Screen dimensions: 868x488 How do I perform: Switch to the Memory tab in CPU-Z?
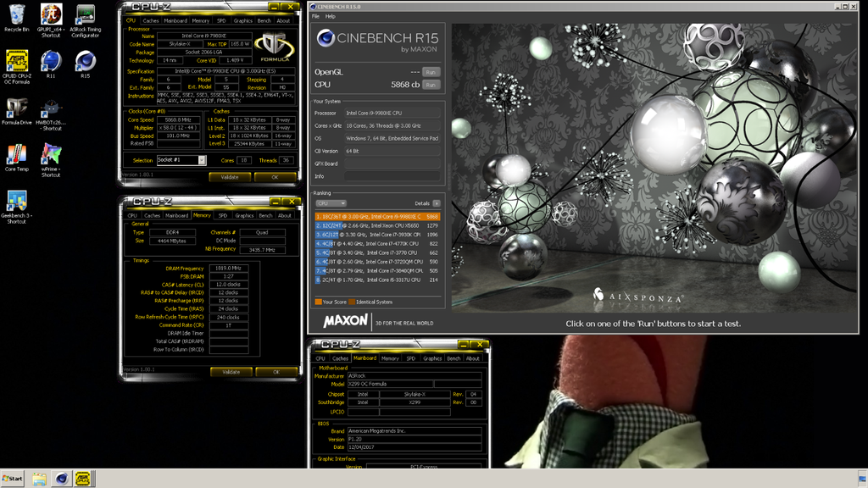click(203, 21)
